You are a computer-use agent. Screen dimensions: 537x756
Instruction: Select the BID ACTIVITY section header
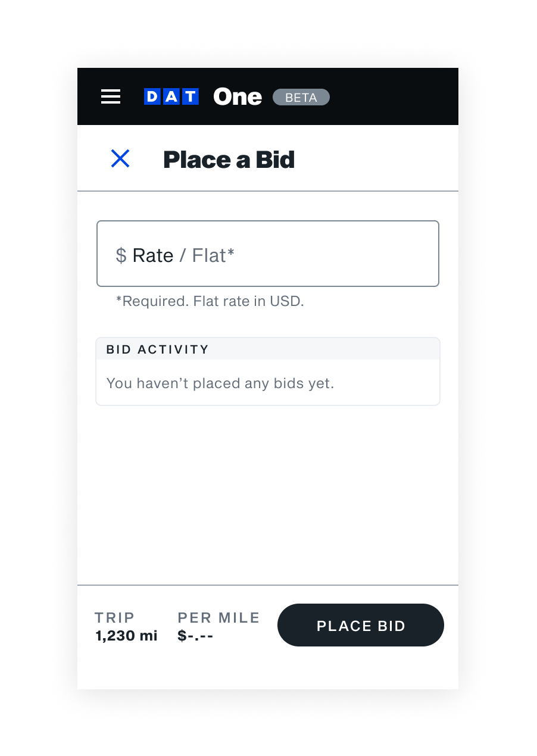pos(158,349)
